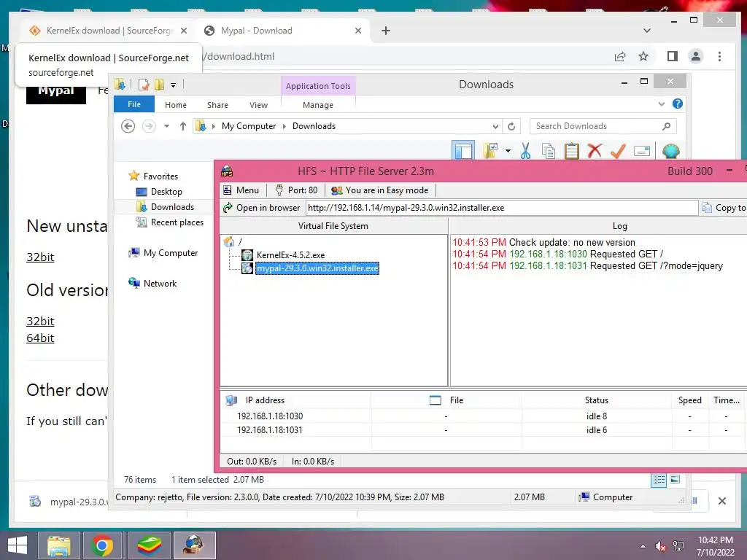Screen dimensions: 747x560
Task: Expand the Explorer ribbon chevron
Action: (661, 104)
